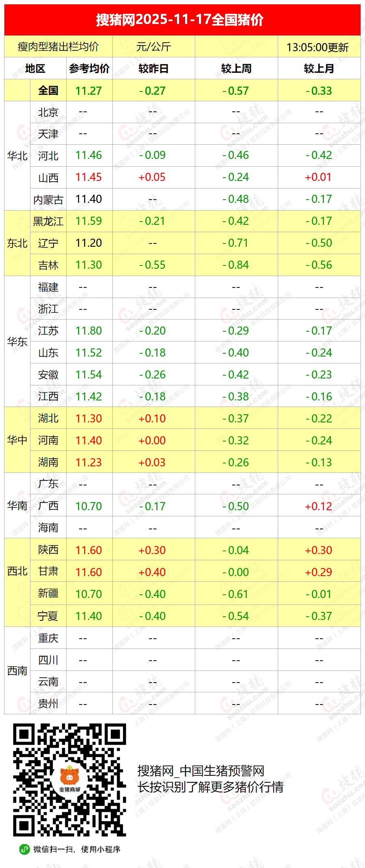
Task: Select the 全国 row label
Action: [48, 90]
